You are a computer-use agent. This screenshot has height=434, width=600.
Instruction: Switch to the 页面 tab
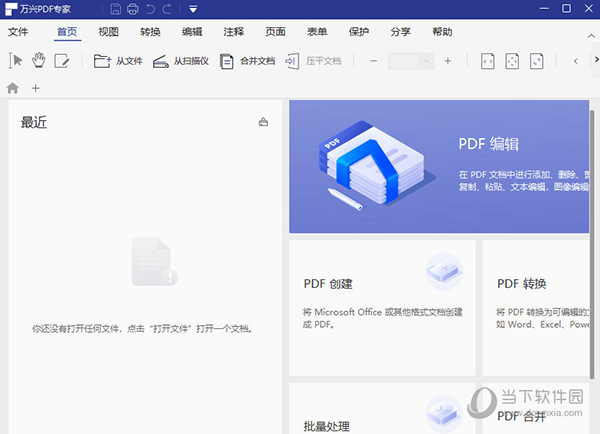pos(276,32)
